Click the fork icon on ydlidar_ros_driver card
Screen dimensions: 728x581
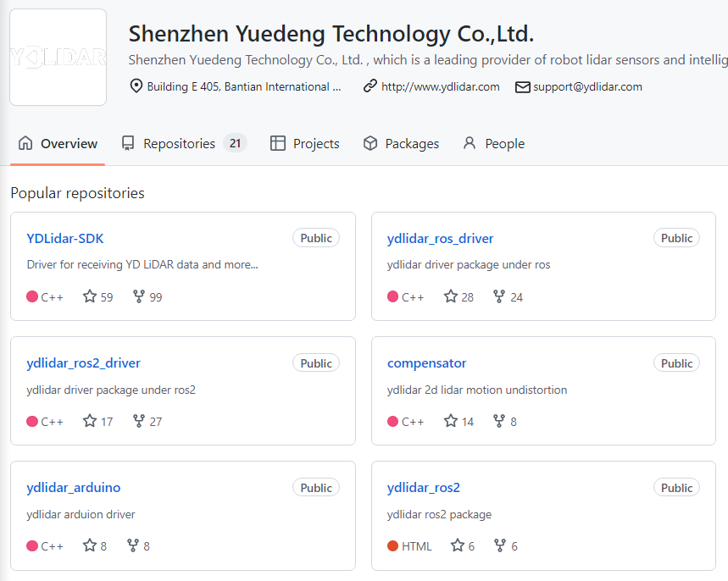[x=499, y=296]
